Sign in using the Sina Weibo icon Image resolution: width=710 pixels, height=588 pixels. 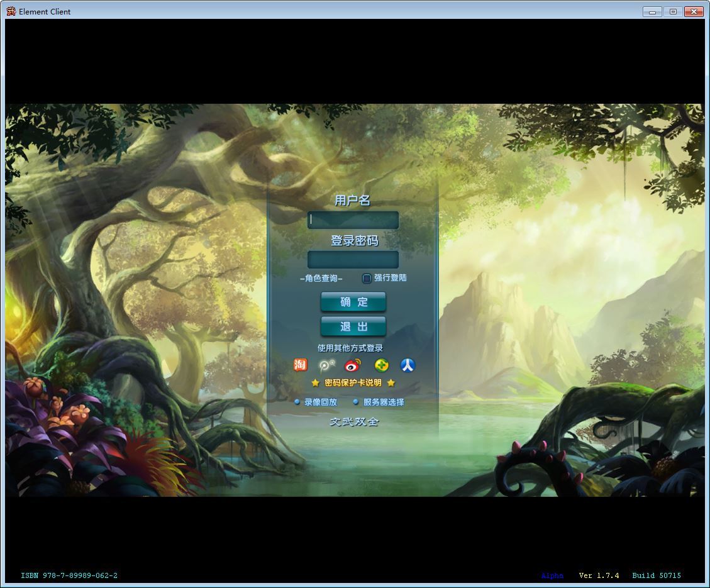(353, 365)
